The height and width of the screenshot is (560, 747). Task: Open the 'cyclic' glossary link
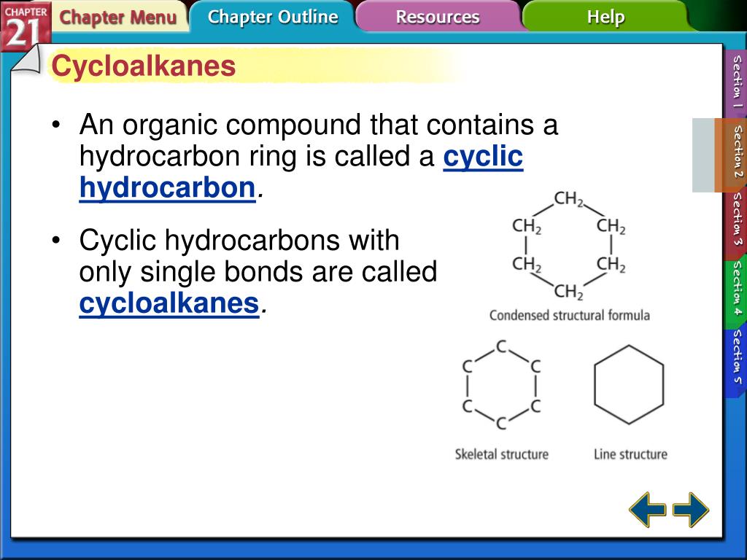483,157
